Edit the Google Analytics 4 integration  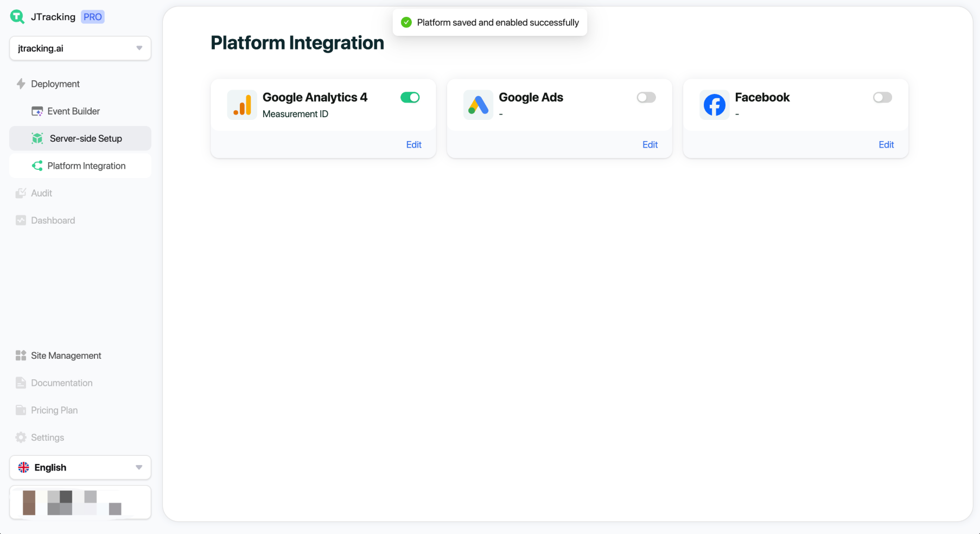click(x=413, y=145)
